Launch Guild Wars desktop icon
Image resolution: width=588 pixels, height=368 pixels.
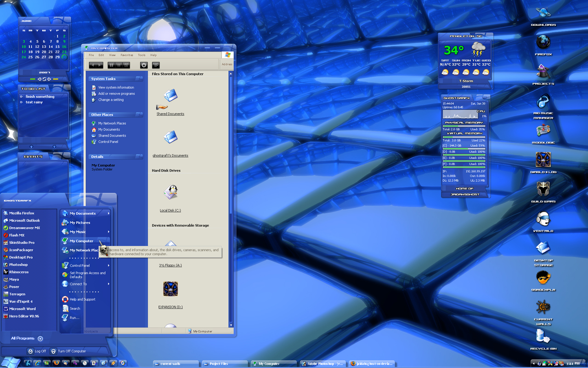click(x=543, y=190)
